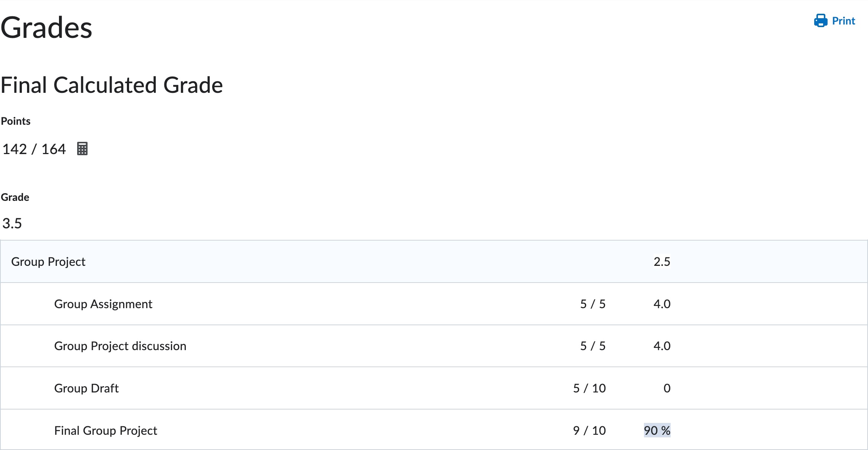Open the points calculator icon
Image resolution: width=868 pixels, height=450 pixels.
coord(82,149)
